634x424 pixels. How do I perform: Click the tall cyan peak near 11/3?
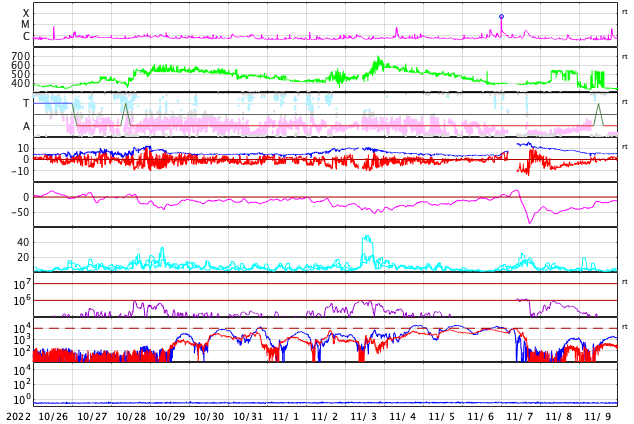(366, 238)
